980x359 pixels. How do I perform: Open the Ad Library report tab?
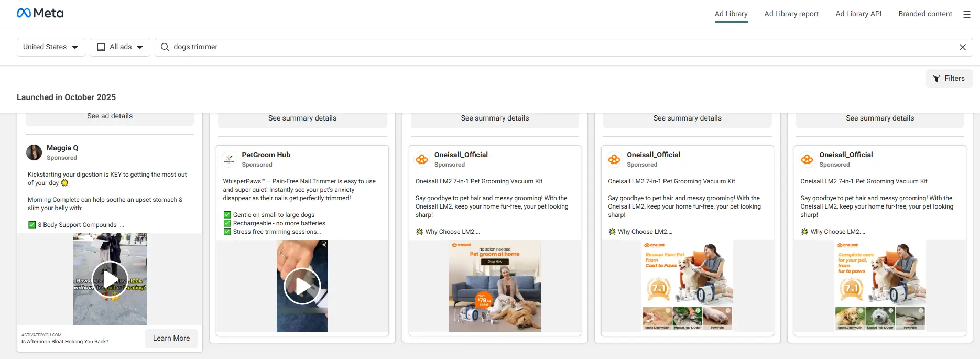(x=791, y=14)
